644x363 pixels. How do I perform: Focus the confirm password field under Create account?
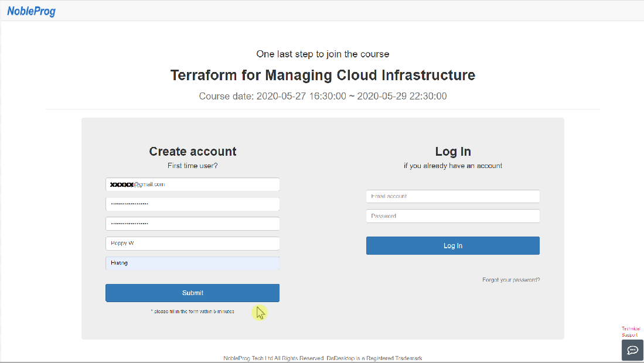[x=193, y=224]
